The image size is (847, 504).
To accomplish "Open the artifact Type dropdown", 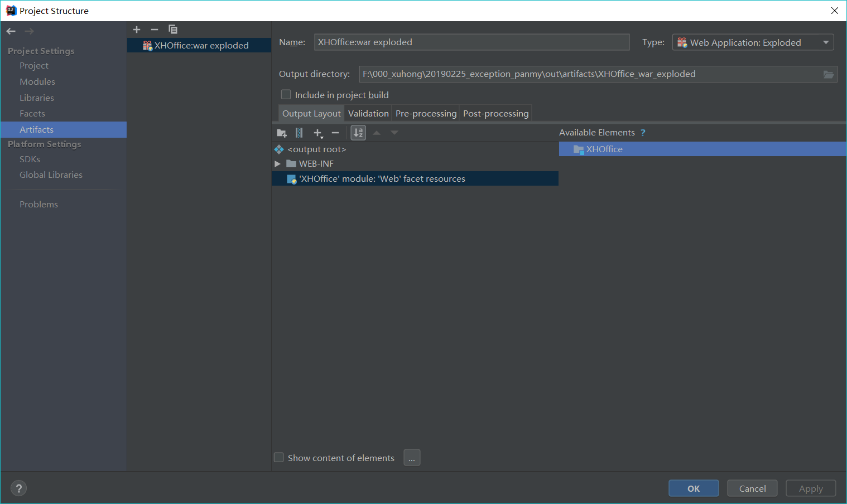I will [753, 42].
